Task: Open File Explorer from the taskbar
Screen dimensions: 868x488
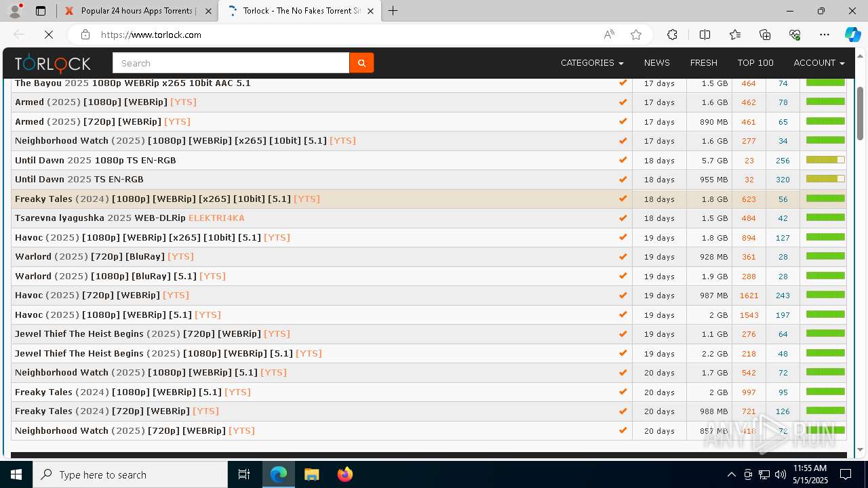Action: click(x=311, y=474)
